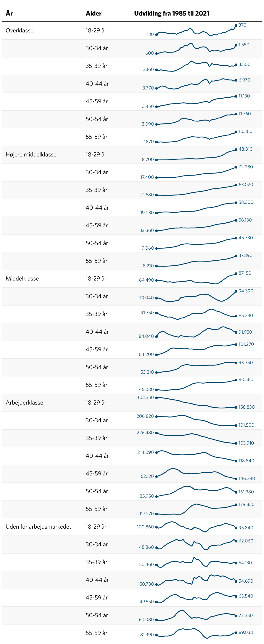Click the end point labeled 94.390
The height and width of the screenshot is (644, 264).
tap(236, 291)
